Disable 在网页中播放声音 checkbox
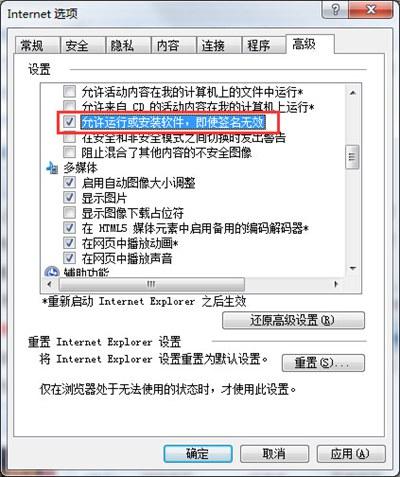Image resolution: width=400 pixels, height=477 pixels. click(69, 258)
